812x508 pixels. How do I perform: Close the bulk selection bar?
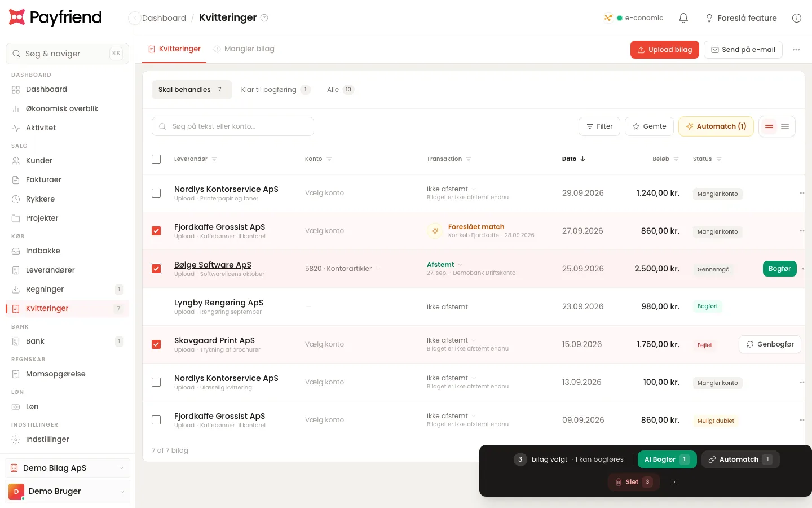[x=674, y=482]
